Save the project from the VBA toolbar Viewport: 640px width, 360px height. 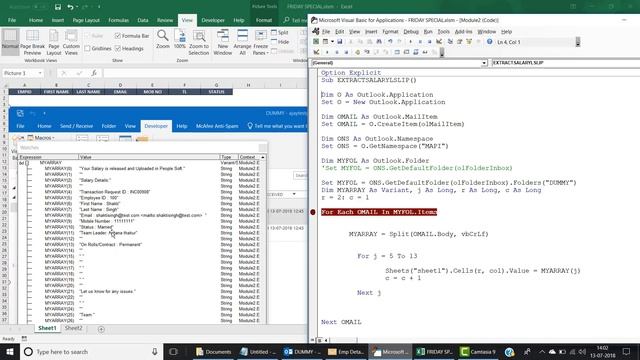[340, 42]
